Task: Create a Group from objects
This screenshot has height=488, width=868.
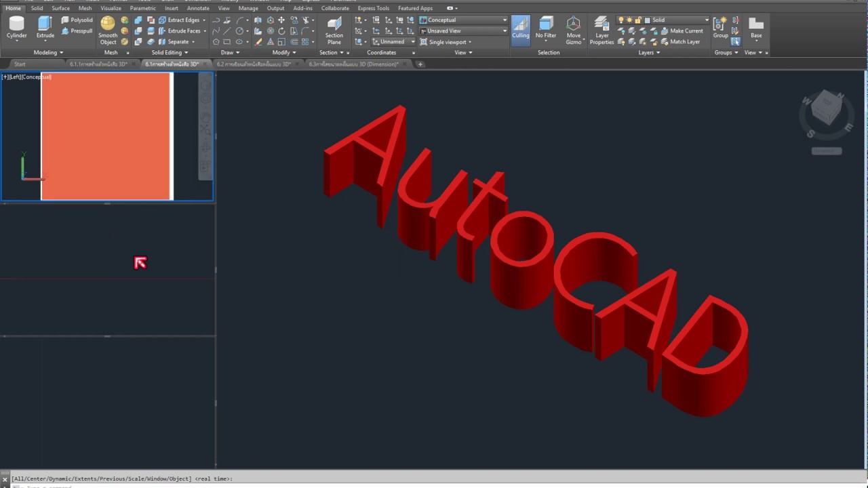Action: (x=720, y=28)
